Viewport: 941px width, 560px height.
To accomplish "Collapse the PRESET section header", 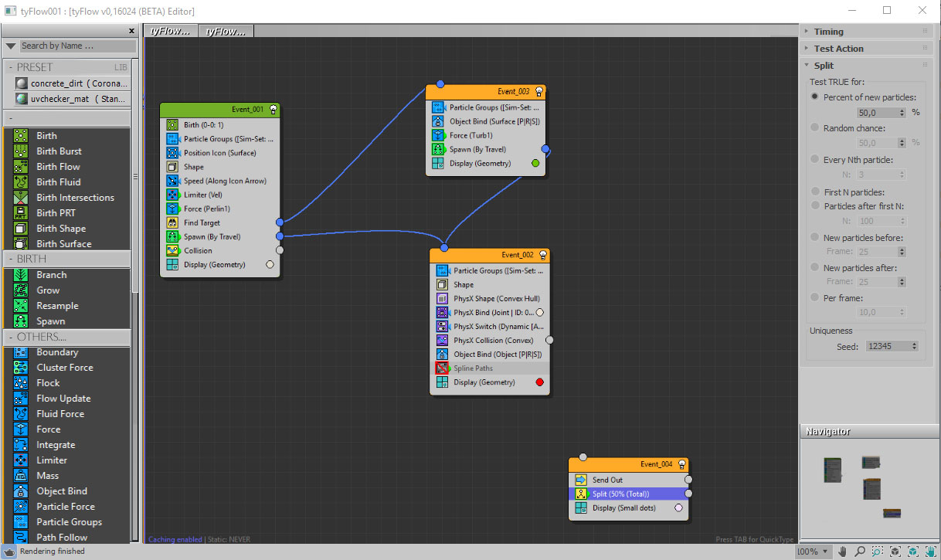I will [x=66, y=67].
